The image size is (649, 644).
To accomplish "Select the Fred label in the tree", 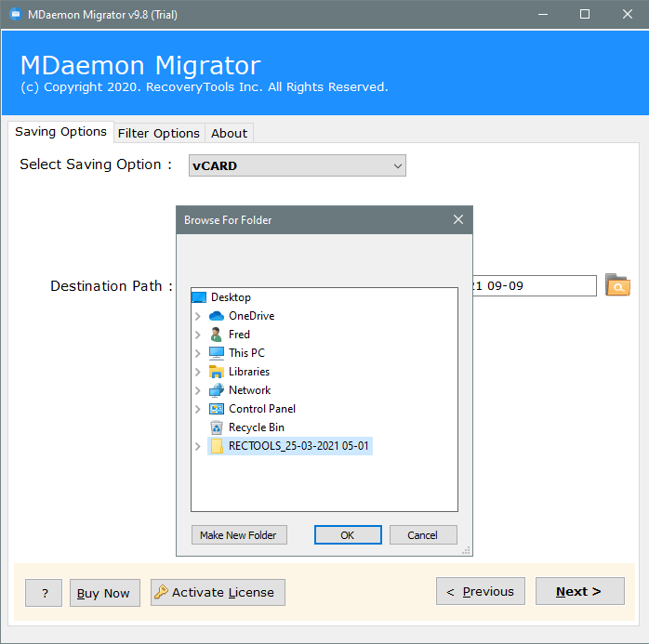I will (x=239, y=335).
